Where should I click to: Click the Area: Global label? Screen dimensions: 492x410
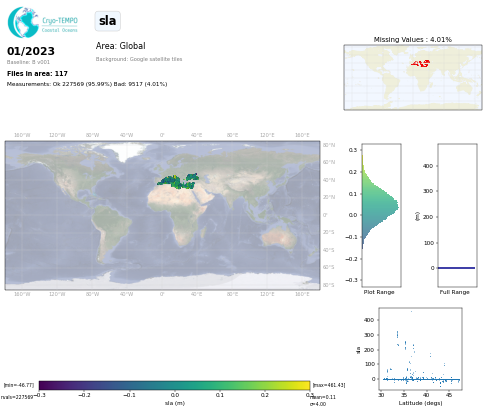tap(120, 46)
